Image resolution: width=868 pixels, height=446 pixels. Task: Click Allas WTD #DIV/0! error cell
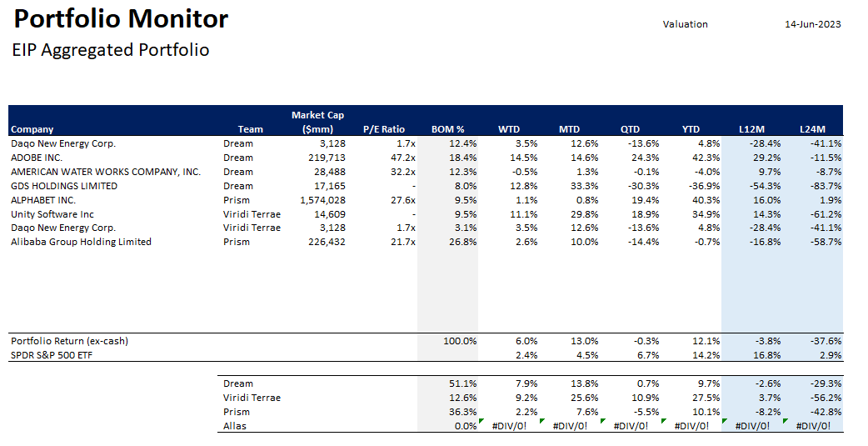pyautogui.click(x=509, y=426)
